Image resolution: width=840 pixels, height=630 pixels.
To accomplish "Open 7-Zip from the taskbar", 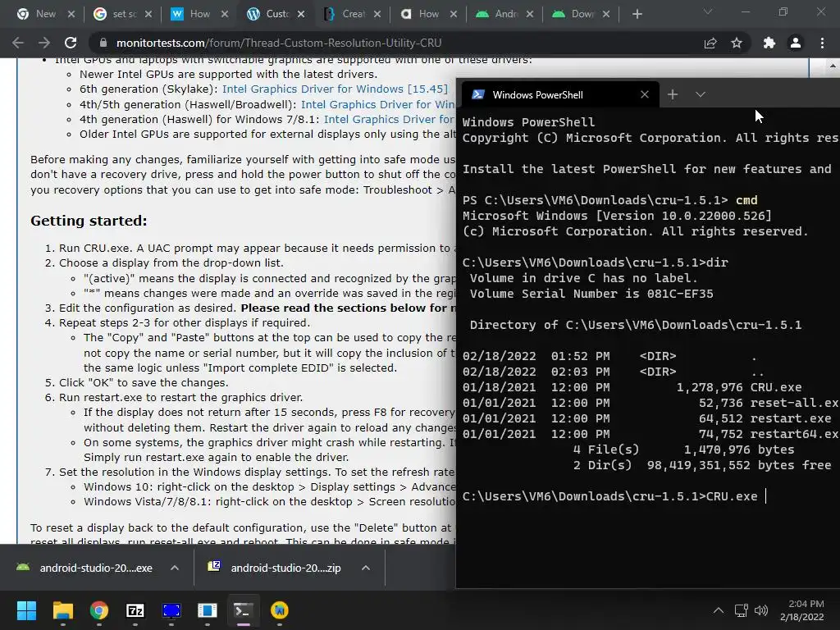I will tap(135, 610).
